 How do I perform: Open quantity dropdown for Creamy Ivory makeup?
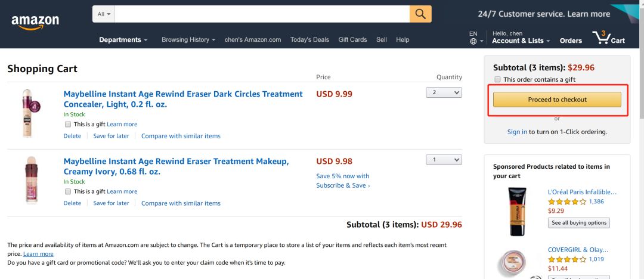click(444, 160)
